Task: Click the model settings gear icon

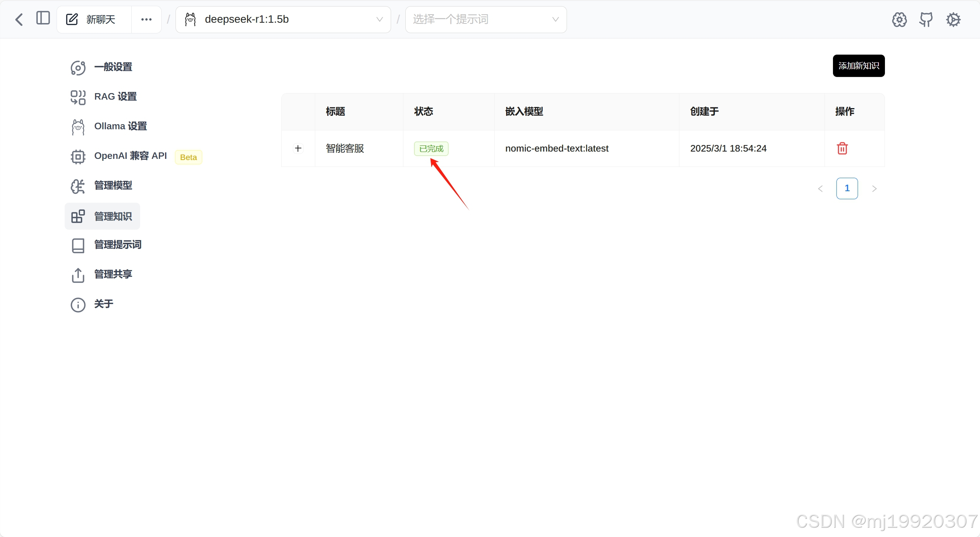Action: pos(899,19)
